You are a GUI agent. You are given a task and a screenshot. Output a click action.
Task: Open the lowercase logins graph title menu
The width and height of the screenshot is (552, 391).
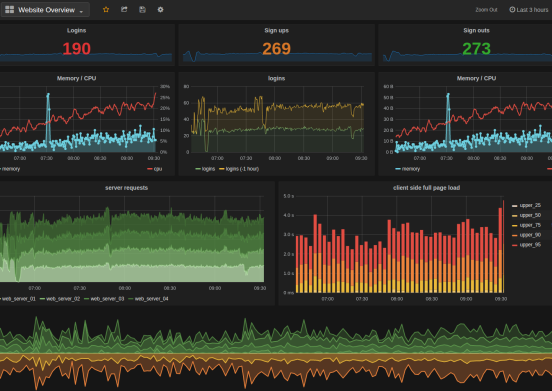click(276, 78)
